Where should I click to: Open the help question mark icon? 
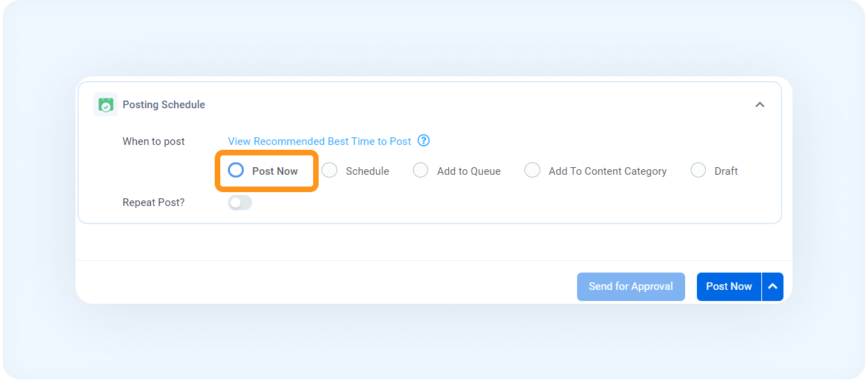pos(424,141)
